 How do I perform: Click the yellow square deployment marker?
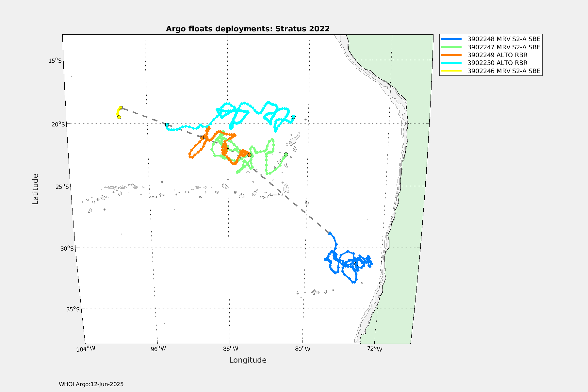(x=121, y=107)
